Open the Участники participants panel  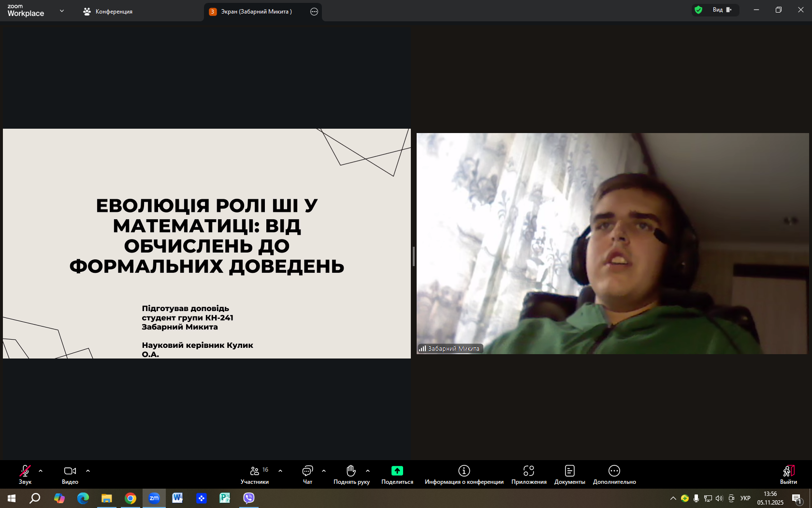click(x=255, y=474)
